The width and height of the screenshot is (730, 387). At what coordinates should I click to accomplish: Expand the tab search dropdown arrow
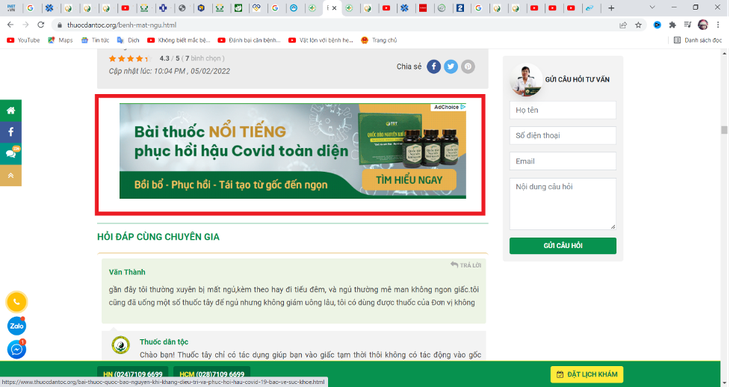pyautogui.click(x=652, y=7)
